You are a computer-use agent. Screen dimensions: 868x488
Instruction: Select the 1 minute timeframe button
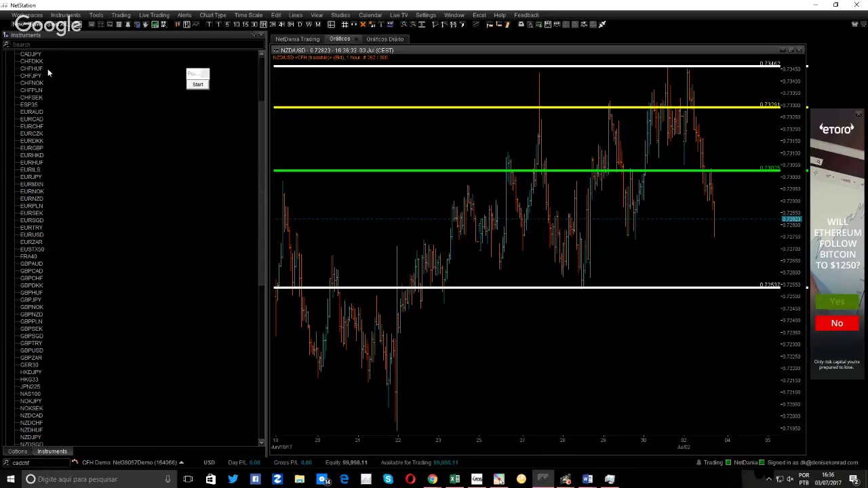point(218,24)
